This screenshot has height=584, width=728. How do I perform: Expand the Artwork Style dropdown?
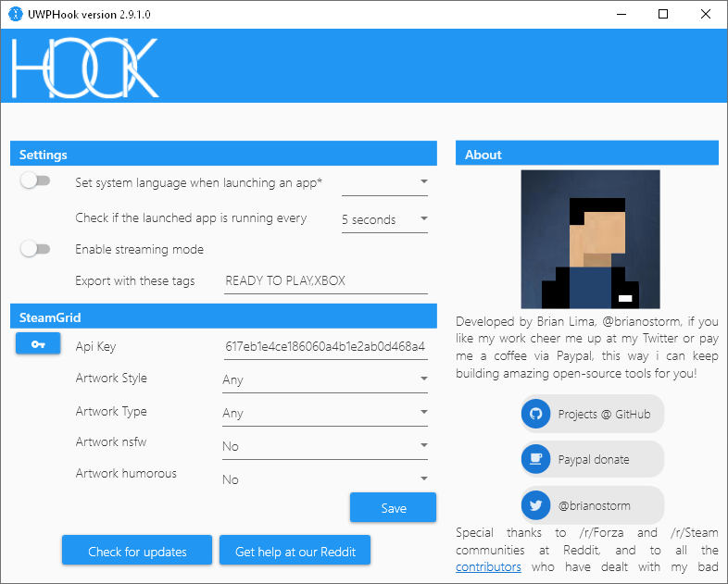(324, 379)
